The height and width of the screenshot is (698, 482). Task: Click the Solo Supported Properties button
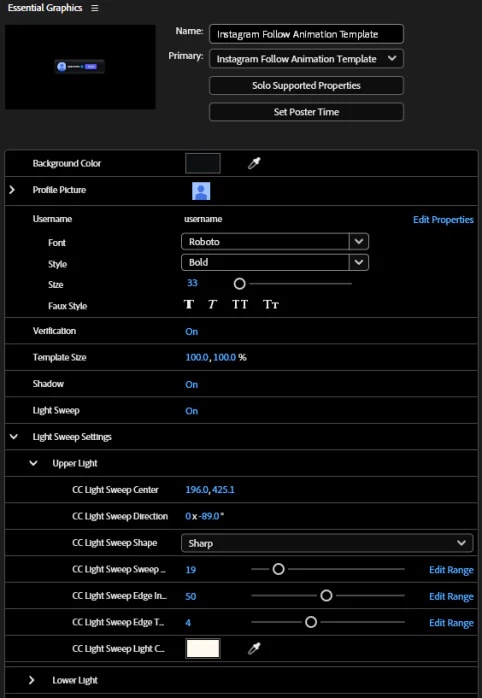point(306,85)
